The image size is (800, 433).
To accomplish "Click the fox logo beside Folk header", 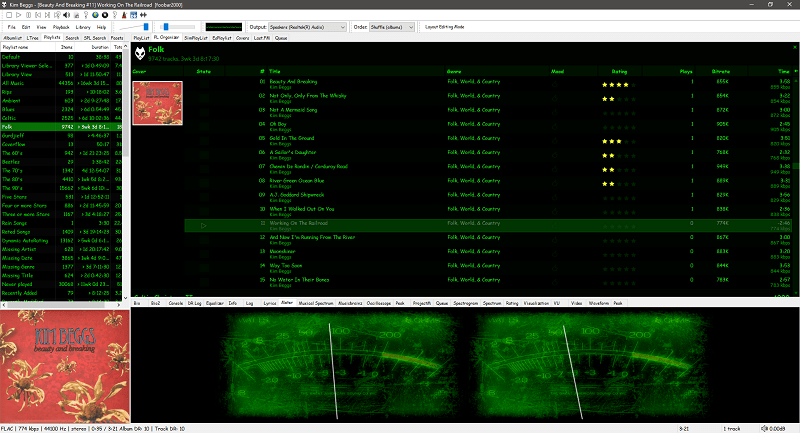I will tap(139, 50).
